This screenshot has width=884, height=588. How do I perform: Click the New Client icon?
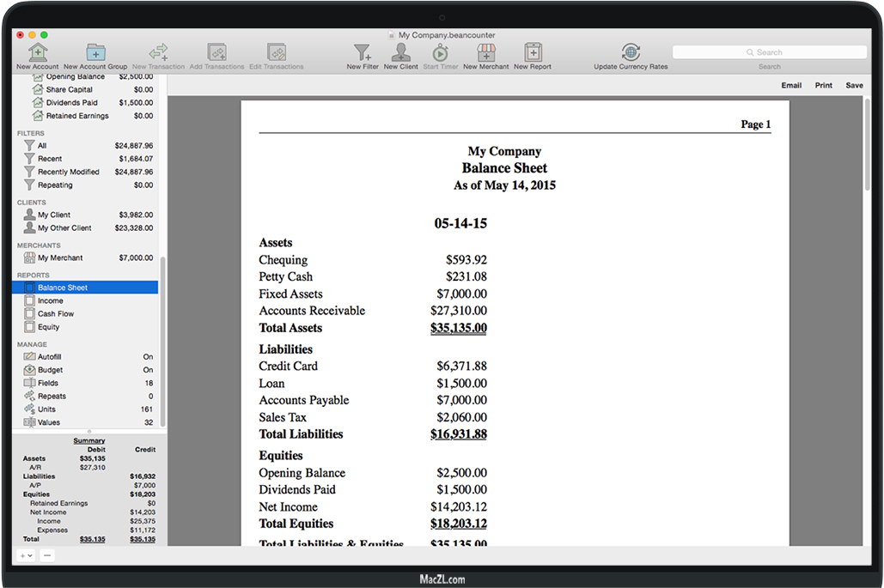pyautogui.click(x=400, y=53)
